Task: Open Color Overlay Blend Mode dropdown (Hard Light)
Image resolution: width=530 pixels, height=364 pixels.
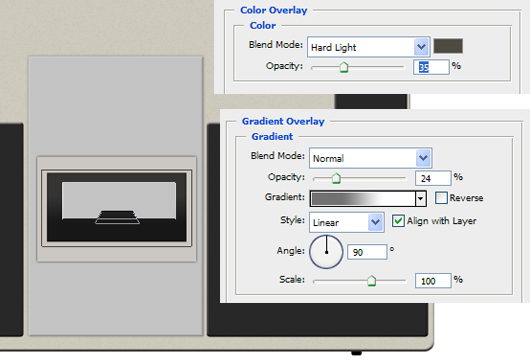Action: click(x=368, y=47)
